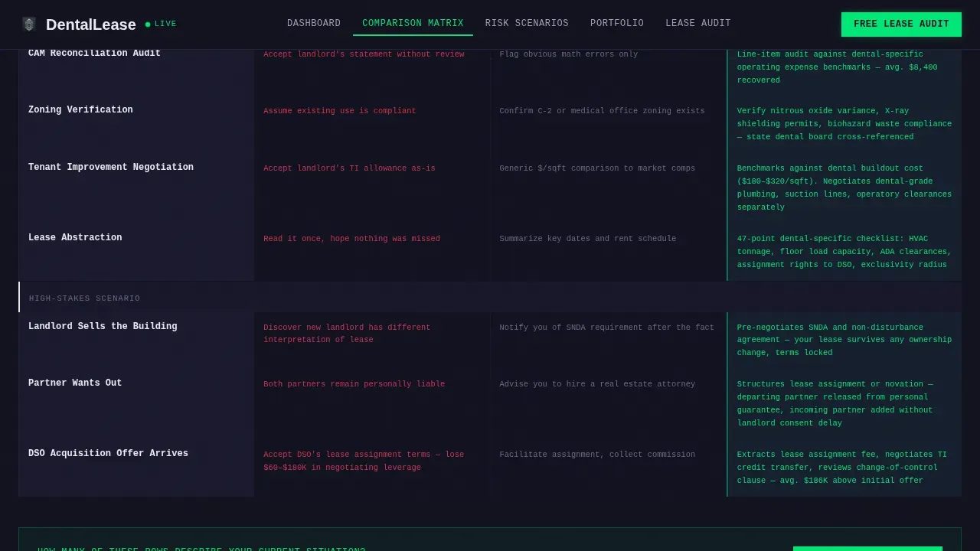980x551 pixels.
Task: Select the Comparison Matrix tab
Action: pyautogui.click(x=413, y=24)
